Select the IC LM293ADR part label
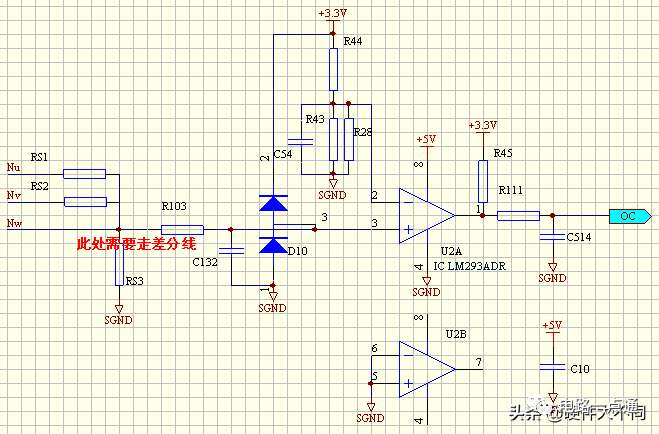 [x=469, y=266]
